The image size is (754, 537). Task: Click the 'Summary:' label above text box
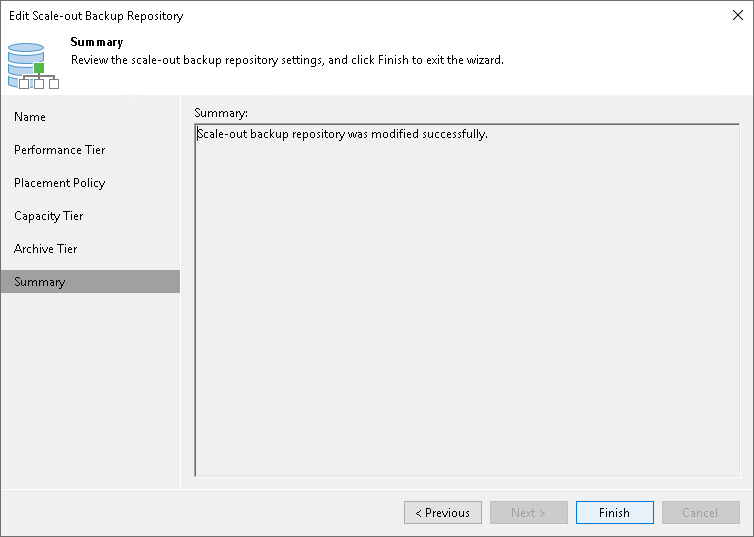pyautogui.click(x=221, y=112)
